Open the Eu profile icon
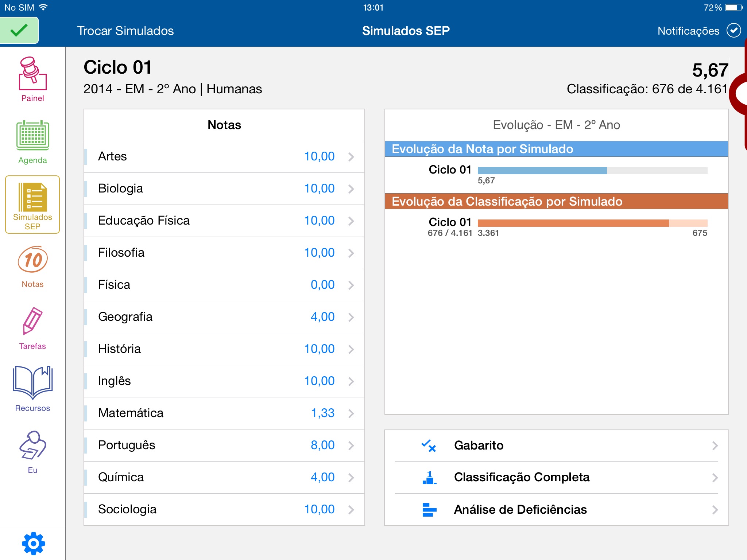 pos(33,445)
